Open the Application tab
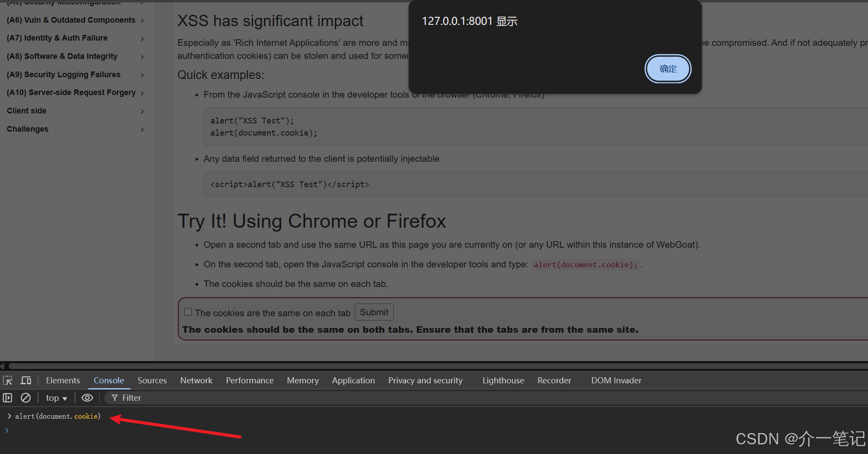868x454 pixels. click(x=353, y=380)
